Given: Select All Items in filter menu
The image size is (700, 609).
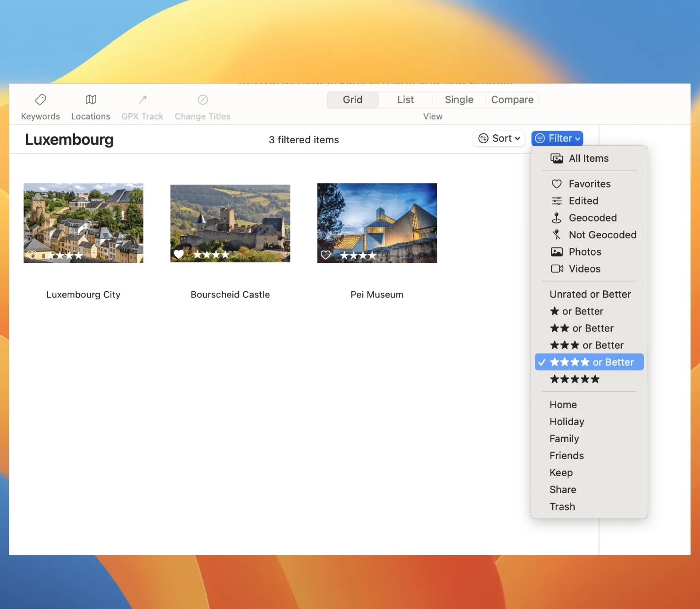Looking at the screenshot, I should click(x=588, y=158).
